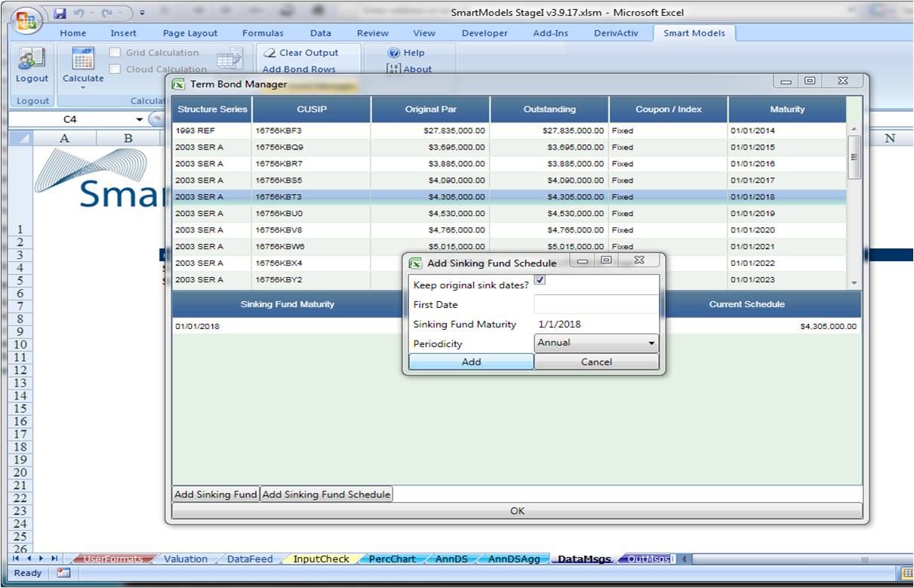
Task: Open About in Smart Models ribbon
Action: 409,69
